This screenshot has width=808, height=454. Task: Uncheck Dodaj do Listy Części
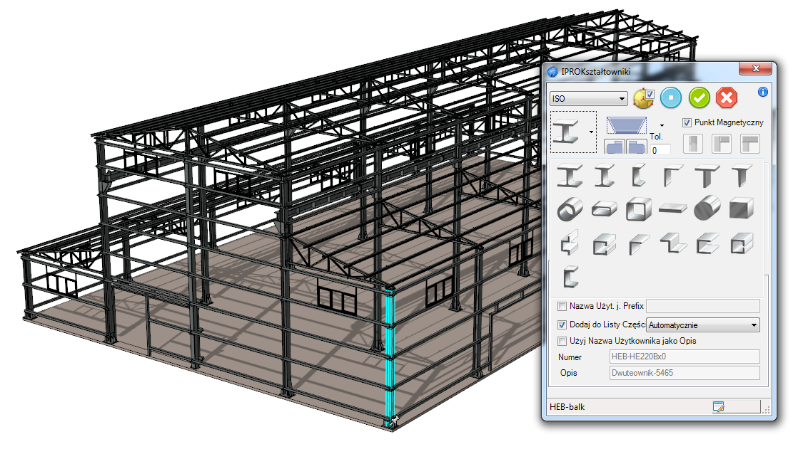[x=561, y=324]
